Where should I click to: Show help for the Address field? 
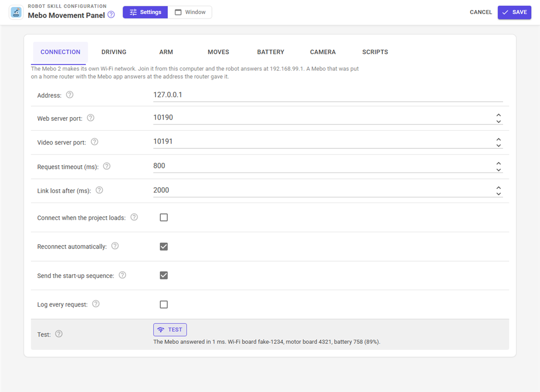70,95
